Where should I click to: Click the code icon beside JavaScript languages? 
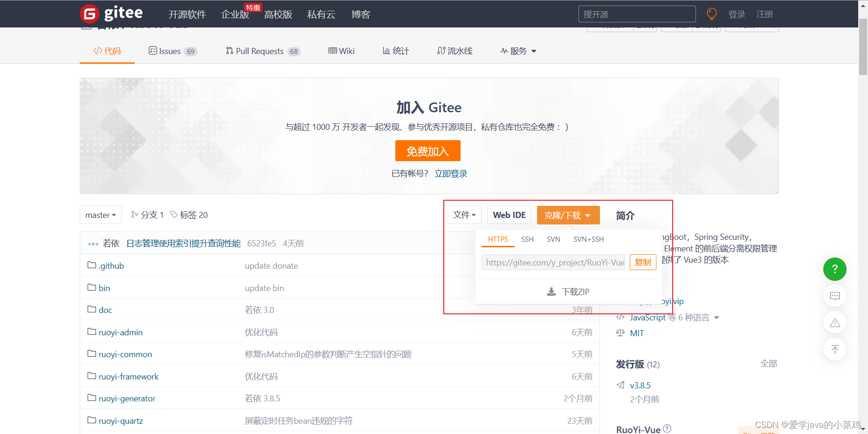click(620, 317)
